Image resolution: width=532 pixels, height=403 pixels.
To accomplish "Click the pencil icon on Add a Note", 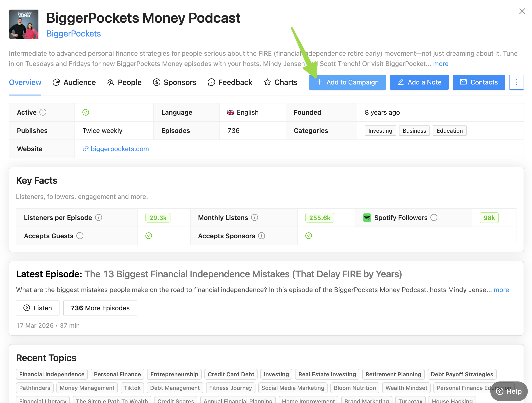I will [401, 82].
